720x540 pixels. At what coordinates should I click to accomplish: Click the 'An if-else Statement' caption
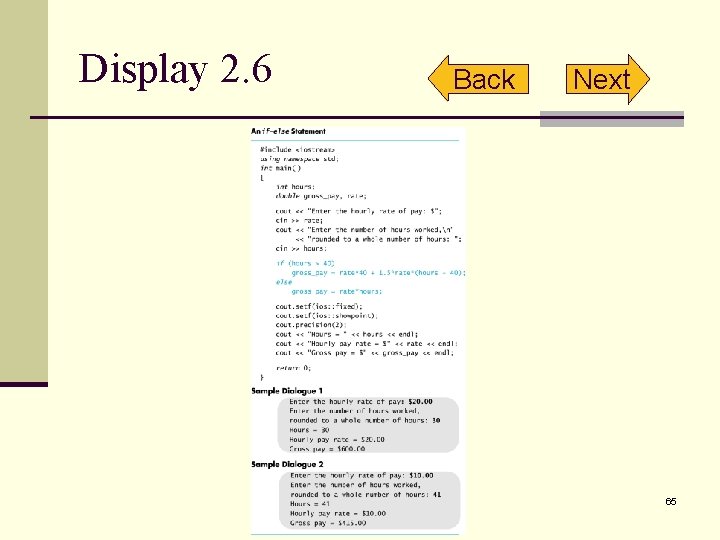coord(288,131)
